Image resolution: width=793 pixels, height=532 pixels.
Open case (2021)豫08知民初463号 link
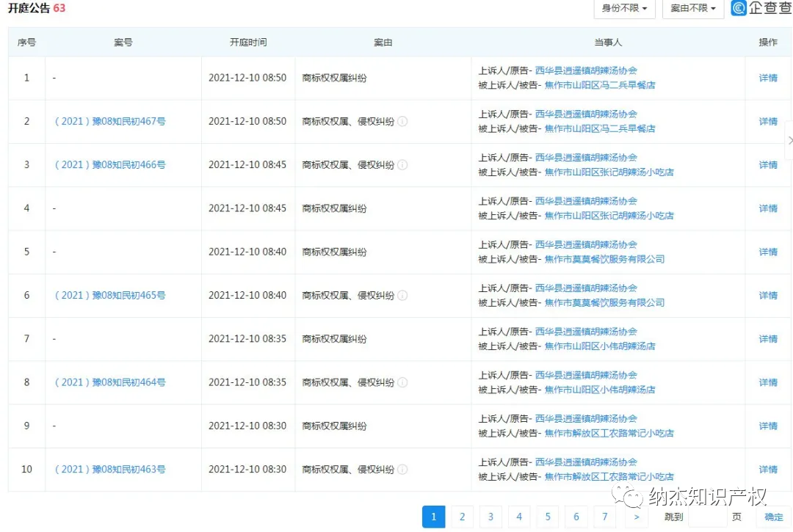pos(109,470)
